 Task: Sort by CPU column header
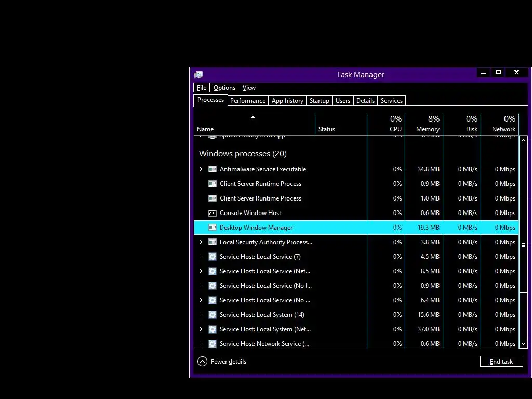(x=386, y=124)
